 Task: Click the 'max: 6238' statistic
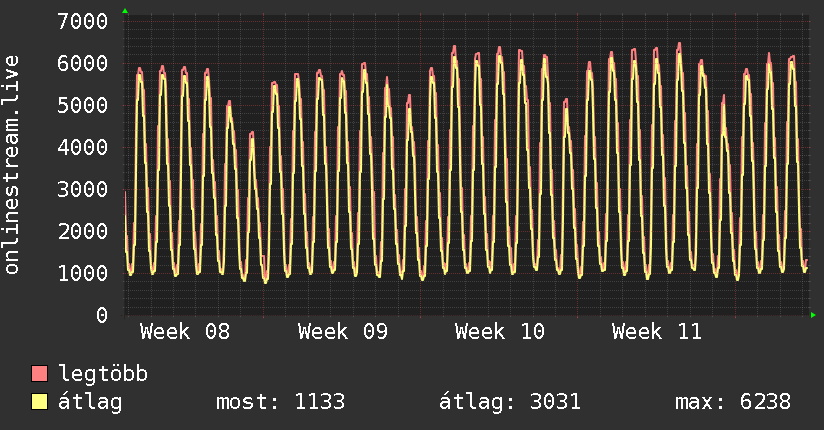point(732,402)
